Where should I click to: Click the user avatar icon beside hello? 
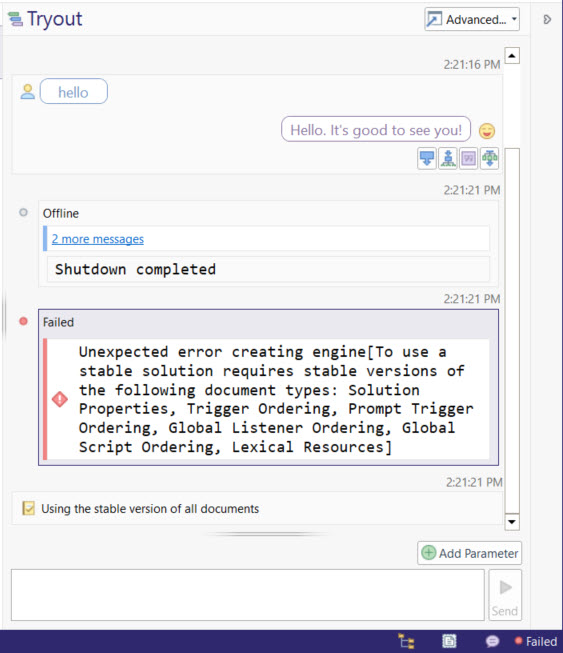[x=27, y=92]
